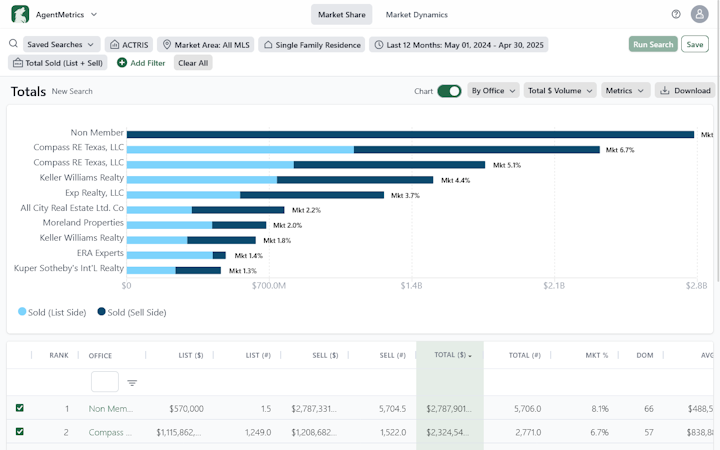Uncheck the rank 2 Compass row checkbox
Image resolution: width=720 pixels, height=450 pixels.
19,432
